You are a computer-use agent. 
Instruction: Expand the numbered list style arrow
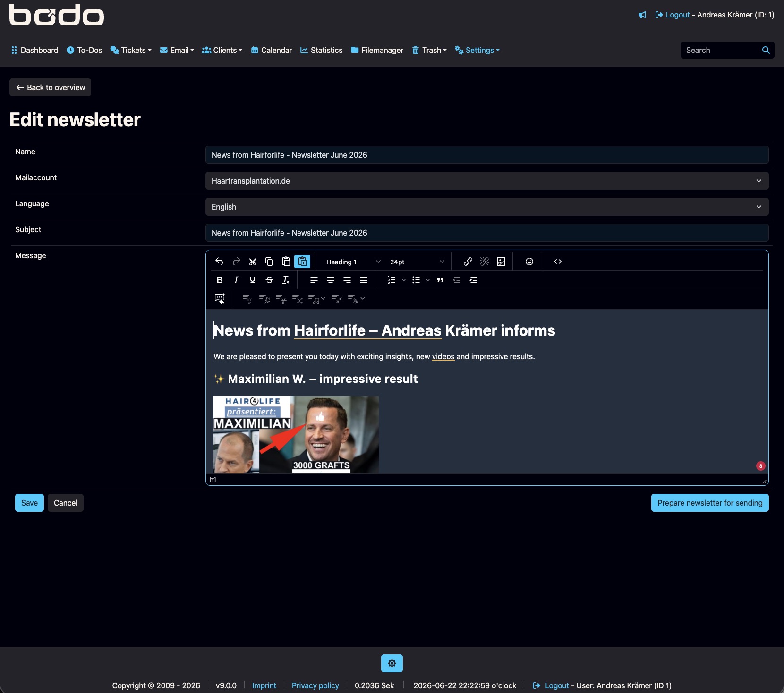click(404, 280)
